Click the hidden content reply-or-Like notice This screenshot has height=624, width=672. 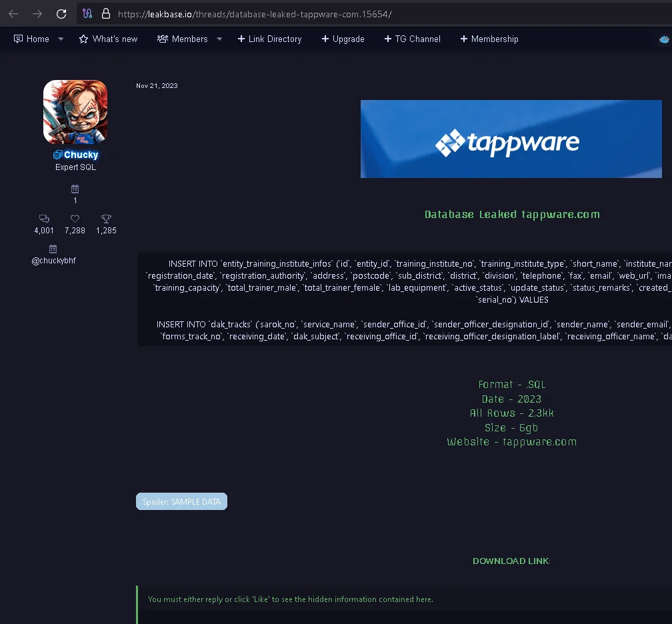(x=291, y=599)
